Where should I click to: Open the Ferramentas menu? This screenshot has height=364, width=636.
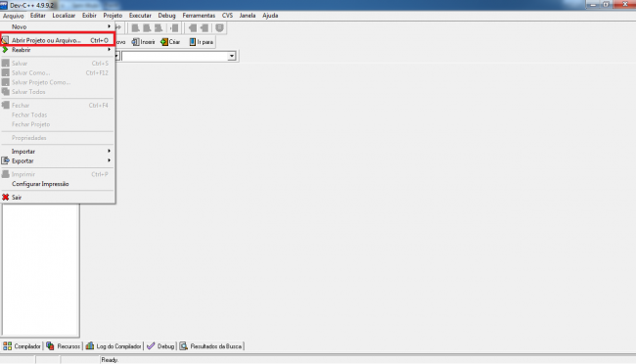coord(199,16)
